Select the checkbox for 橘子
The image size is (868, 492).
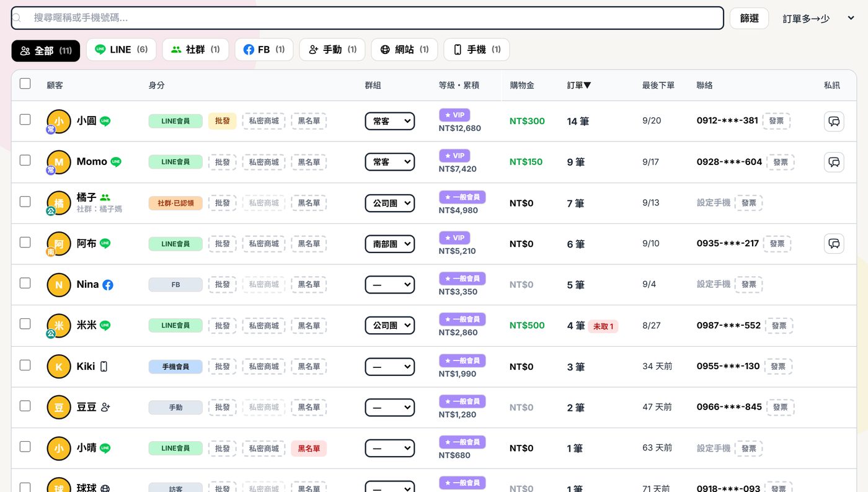(x=25, y=201)
